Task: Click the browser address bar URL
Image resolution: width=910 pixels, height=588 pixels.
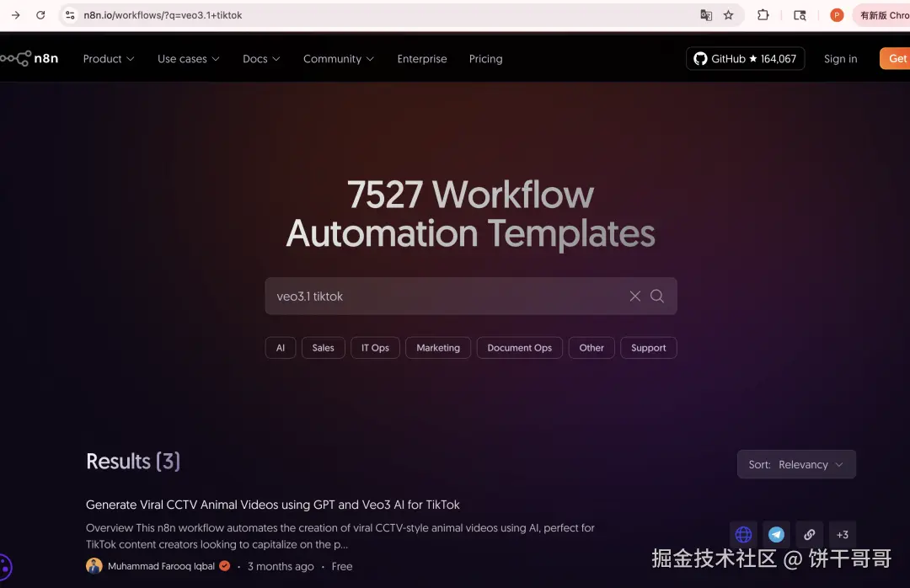Action: pos(163,15)
